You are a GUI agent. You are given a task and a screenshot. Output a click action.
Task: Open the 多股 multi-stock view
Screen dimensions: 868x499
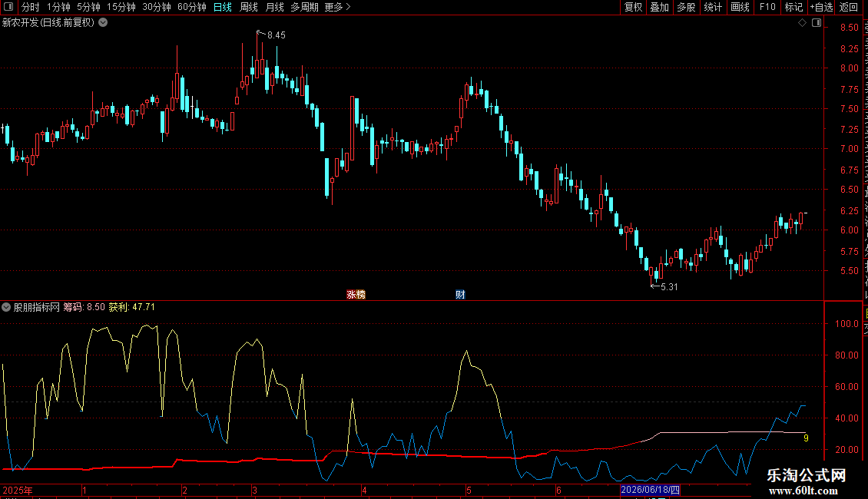[x=686, y=7]
